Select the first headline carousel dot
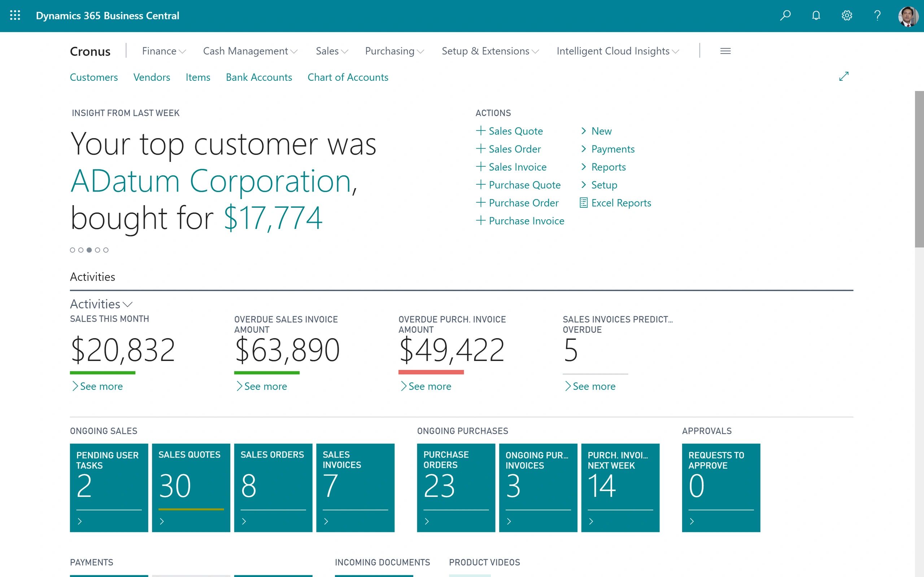Viewport: 924px width, 577px height. pyautogui.click(x=73, y=250)
